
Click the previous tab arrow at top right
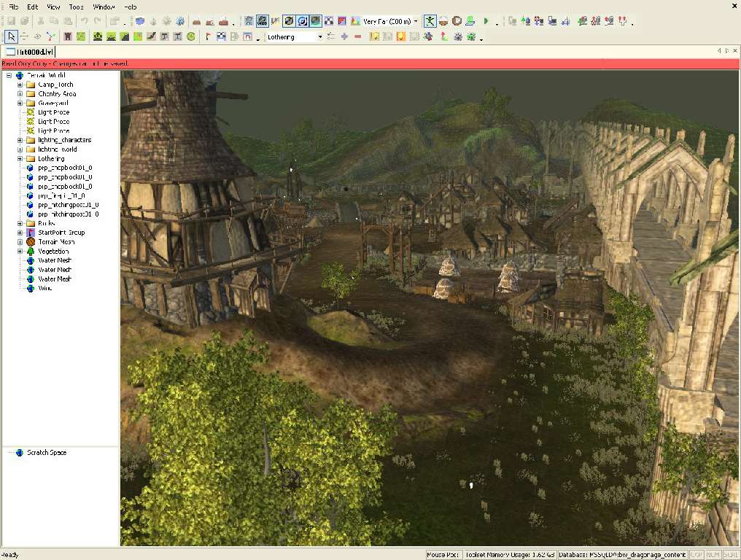(x=719, y=50)
